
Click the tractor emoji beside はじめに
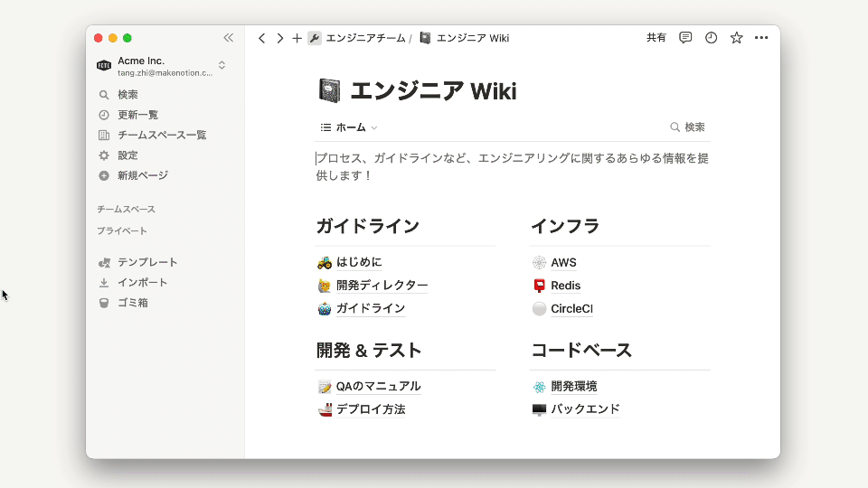pos(325,262)
